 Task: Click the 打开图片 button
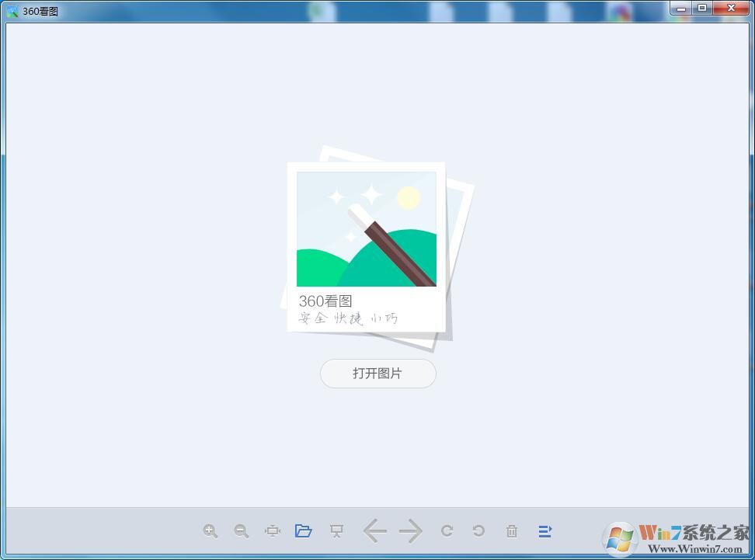(377, 374)
